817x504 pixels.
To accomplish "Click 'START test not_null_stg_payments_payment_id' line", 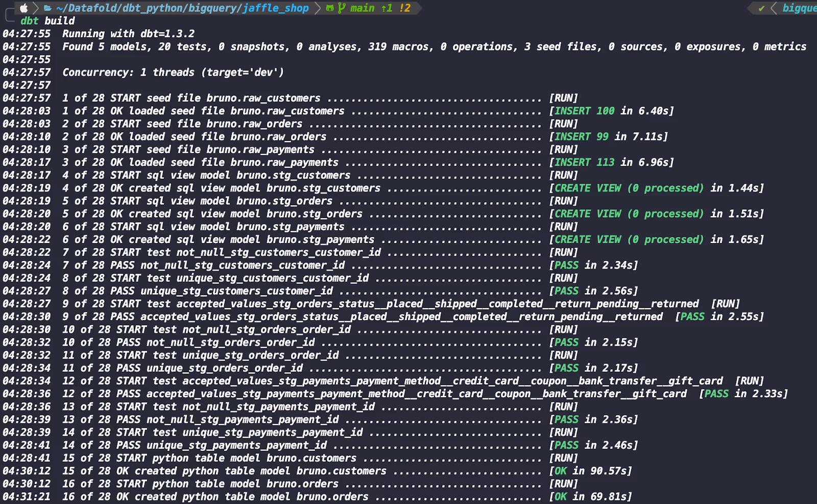I will [246, 406].
